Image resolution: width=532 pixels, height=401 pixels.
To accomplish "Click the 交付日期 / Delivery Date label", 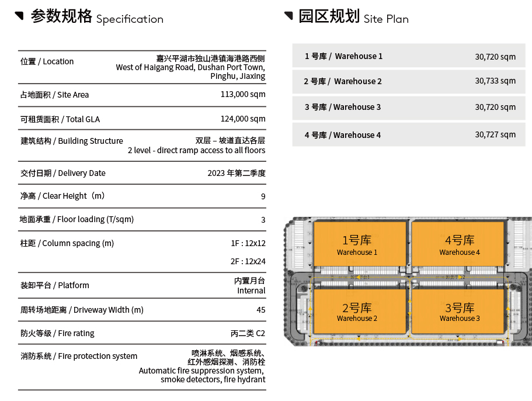I will point(63,173).
